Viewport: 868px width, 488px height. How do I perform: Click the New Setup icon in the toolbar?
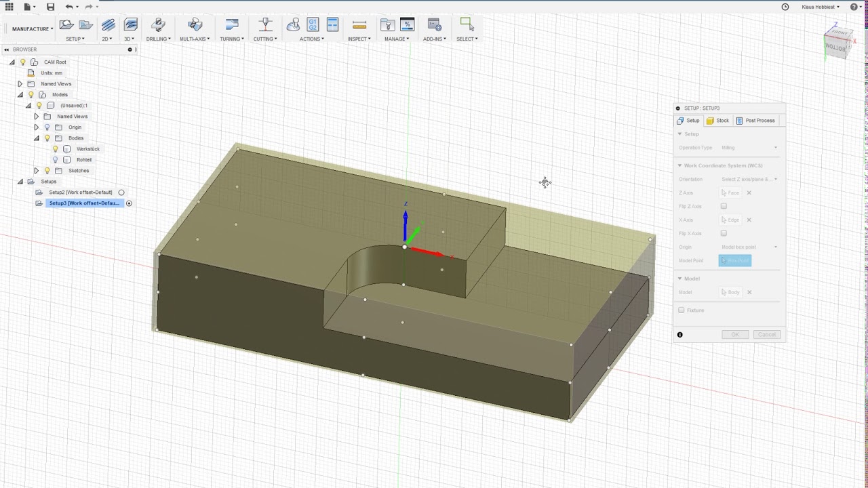click(x=66, y=25)
